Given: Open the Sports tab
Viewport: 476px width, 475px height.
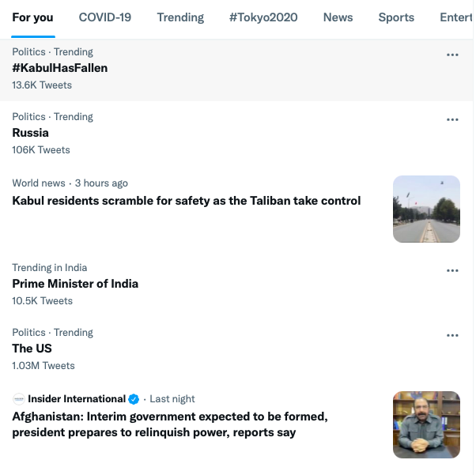Looking at the screenshot, I should click(x=396, y=17).
